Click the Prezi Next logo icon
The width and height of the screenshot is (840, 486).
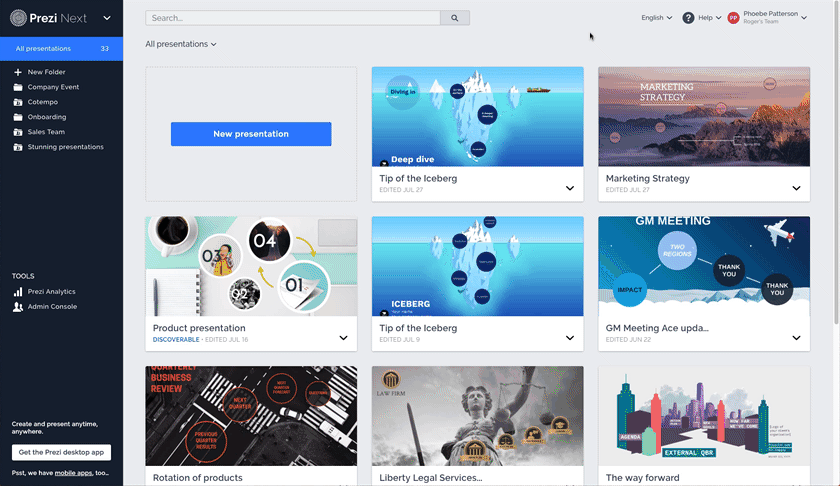click(x=18, y=17)
